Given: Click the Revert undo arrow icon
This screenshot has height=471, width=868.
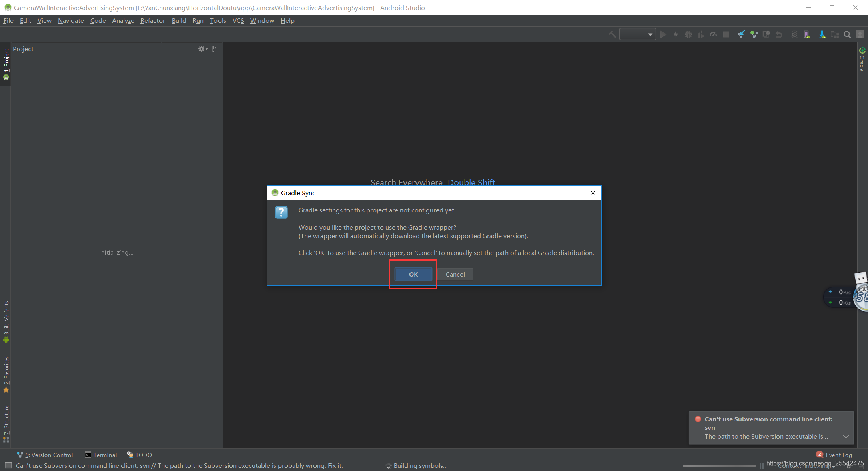Looking at the screenshot, I should coord(779,34).
